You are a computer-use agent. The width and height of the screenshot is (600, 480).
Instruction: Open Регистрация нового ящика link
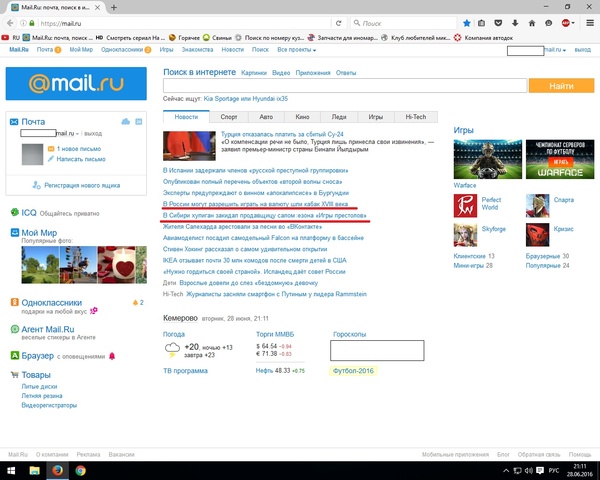pyautogui.click(x=82, y=185)
